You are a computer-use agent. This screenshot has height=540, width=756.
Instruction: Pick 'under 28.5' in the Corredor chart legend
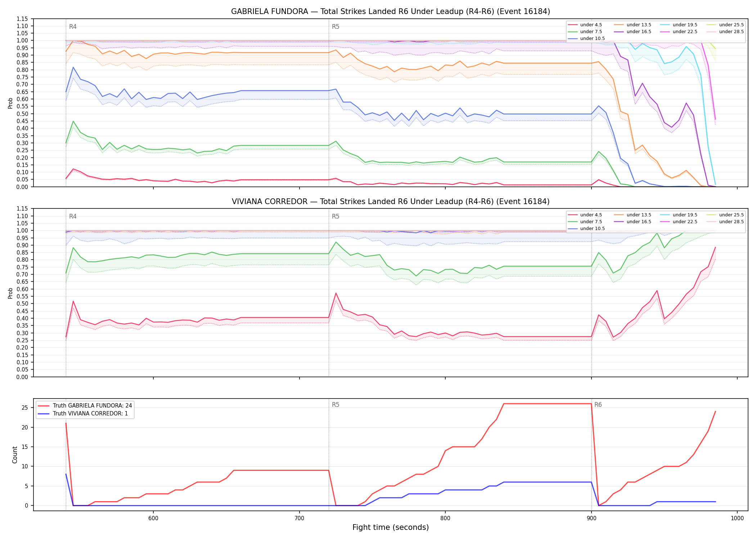[725, 222]
